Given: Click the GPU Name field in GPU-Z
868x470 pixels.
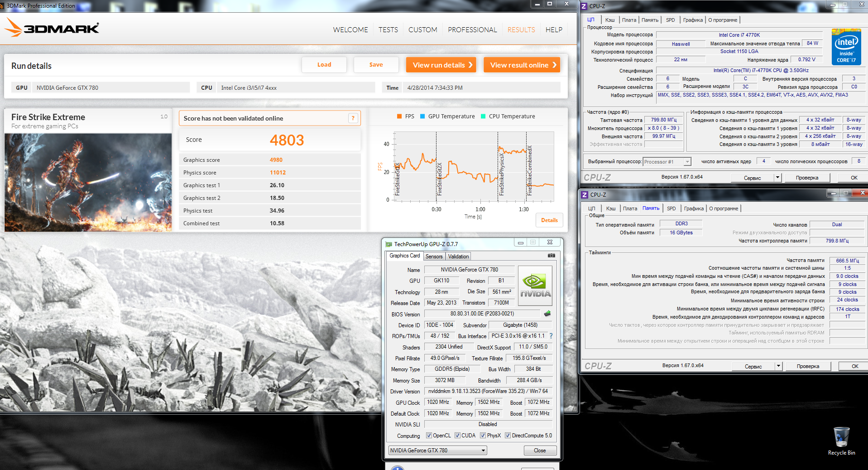Looking at the screenshot, I should [x=469, y=270].
